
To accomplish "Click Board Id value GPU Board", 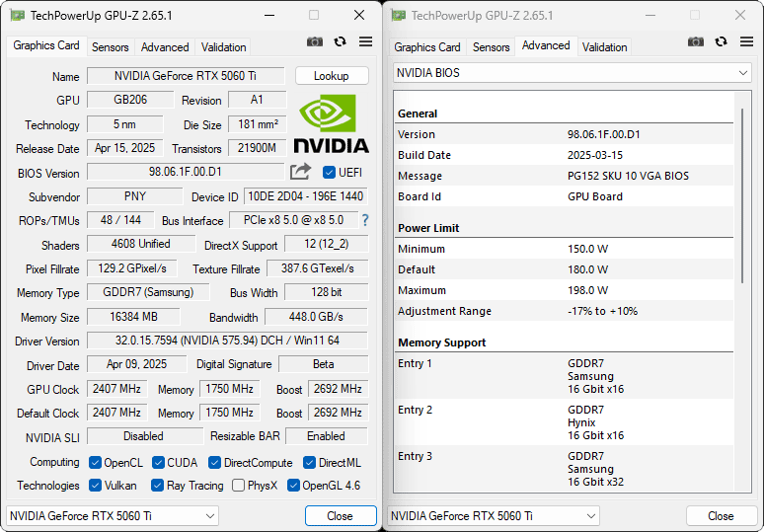I will point(595,196).
